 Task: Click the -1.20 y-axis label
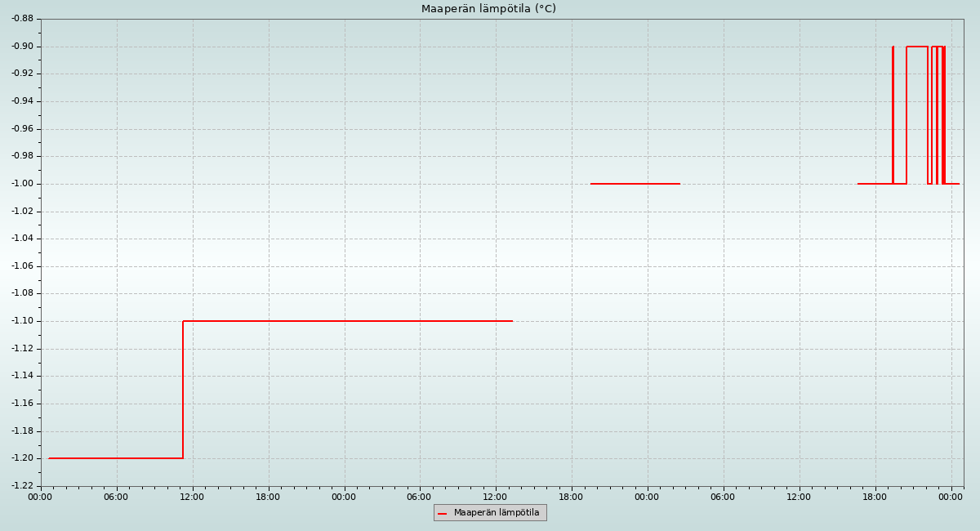[x=22, y=458]
